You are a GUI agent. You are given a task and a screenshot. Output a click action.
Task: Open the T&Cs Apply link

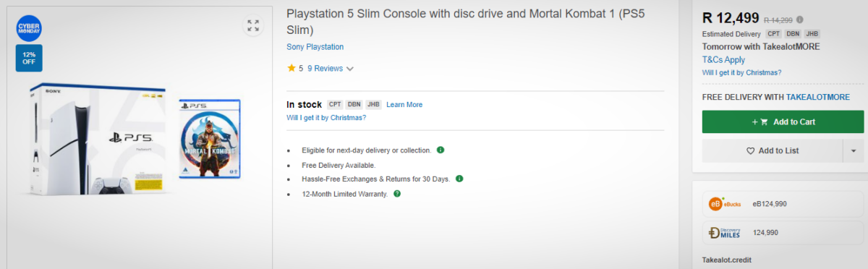(723, 60)
